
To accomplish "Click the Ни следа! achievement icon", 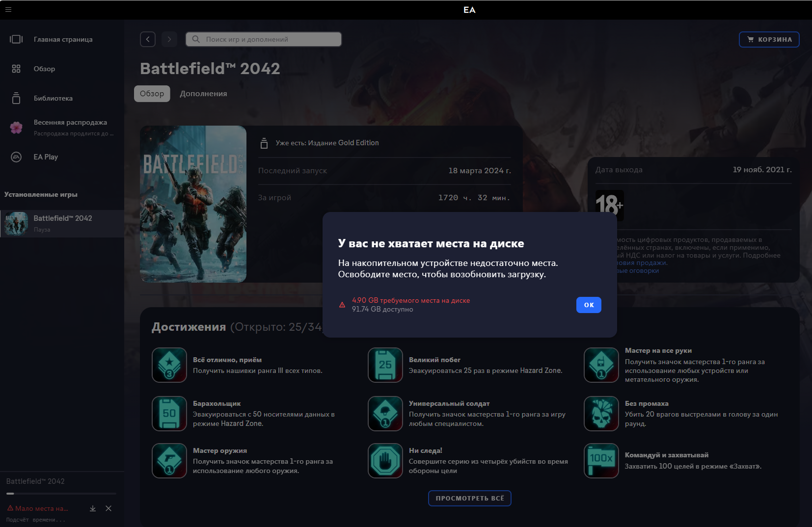I will coord(385,461).
